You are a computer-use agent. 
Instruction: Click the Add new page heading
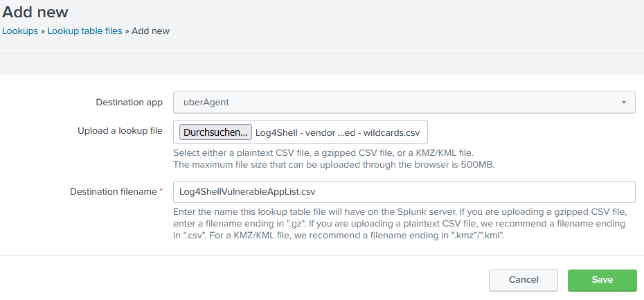[x=35, y=12]
